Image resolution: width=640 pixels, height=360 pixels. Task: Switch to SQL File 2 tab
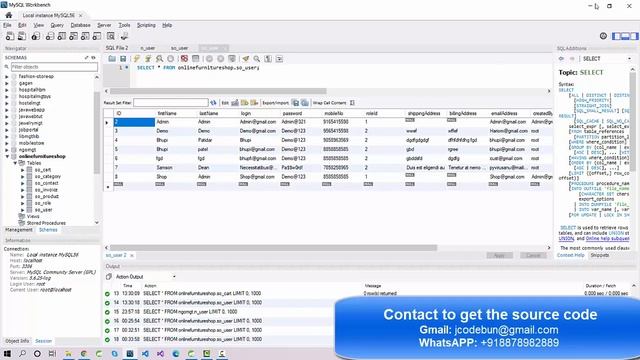pyautogui.click(x=117, y=48)
